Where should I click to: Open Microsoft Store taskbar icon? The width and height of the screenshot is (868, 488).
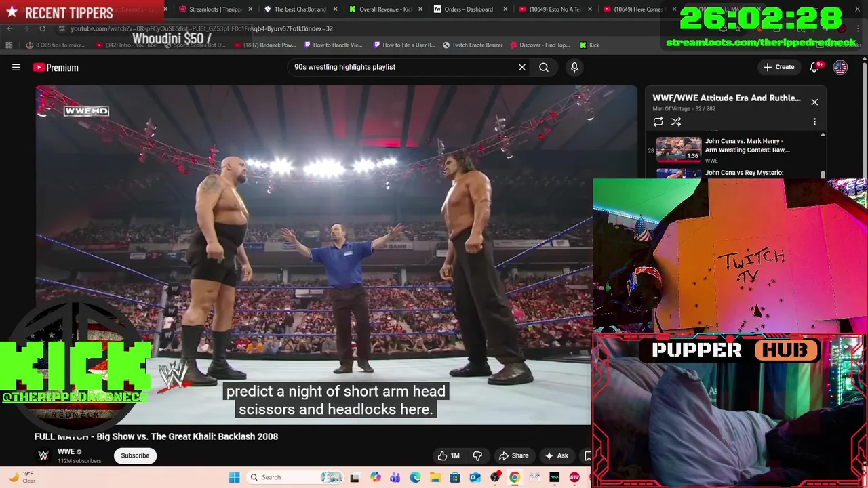(x=455, y=477)
